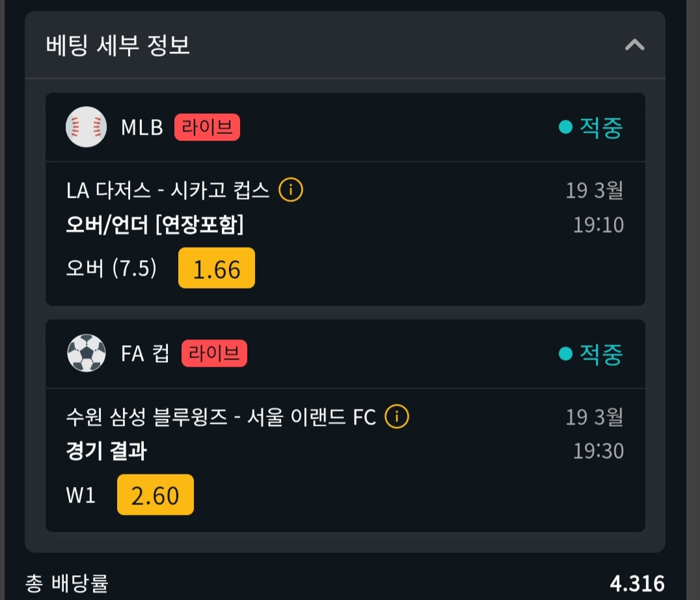700x600 pixels.
Task: Click the 베팅 세부 정보 header title
Action: (x=118, y=46)
